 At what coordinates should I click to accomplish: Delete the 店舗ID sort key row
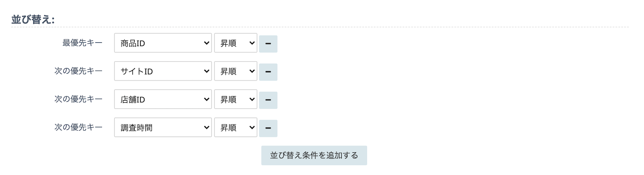[x=268, y=100]
